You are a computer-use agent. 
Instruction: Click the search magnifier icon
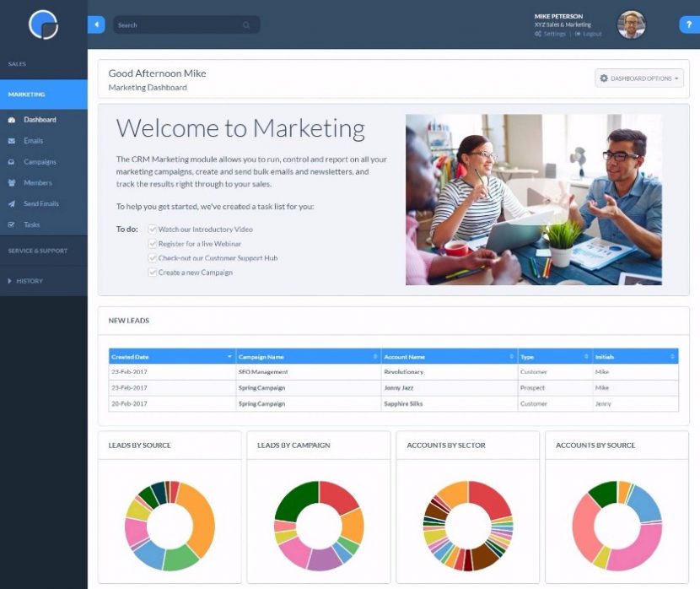pyautogui.click(x=246, y=24)
